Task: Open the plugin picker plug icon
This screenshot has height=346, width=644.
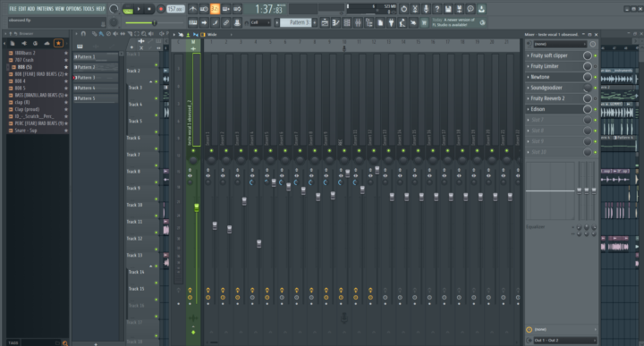Action: click(391, 22)
